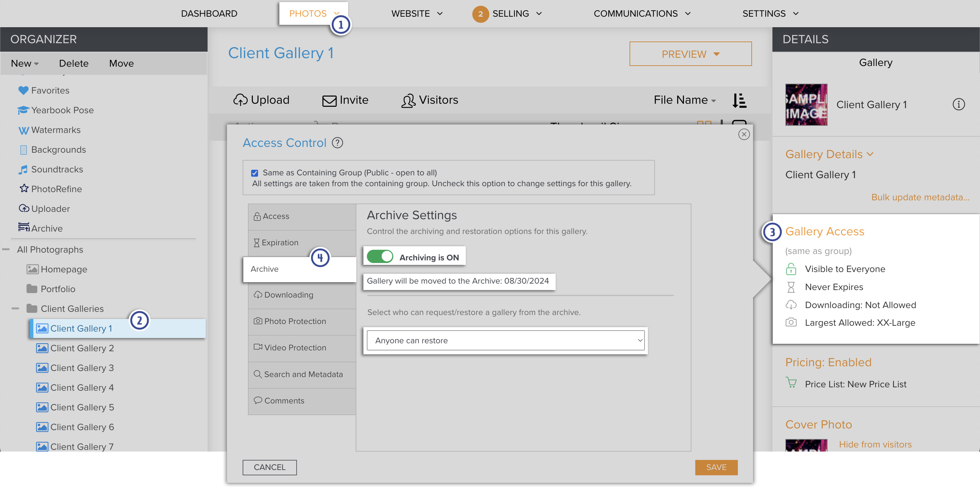Select Client Gallery 6 in the tree
The width and height of the screenshot is (980, 491).
[82, 427]
